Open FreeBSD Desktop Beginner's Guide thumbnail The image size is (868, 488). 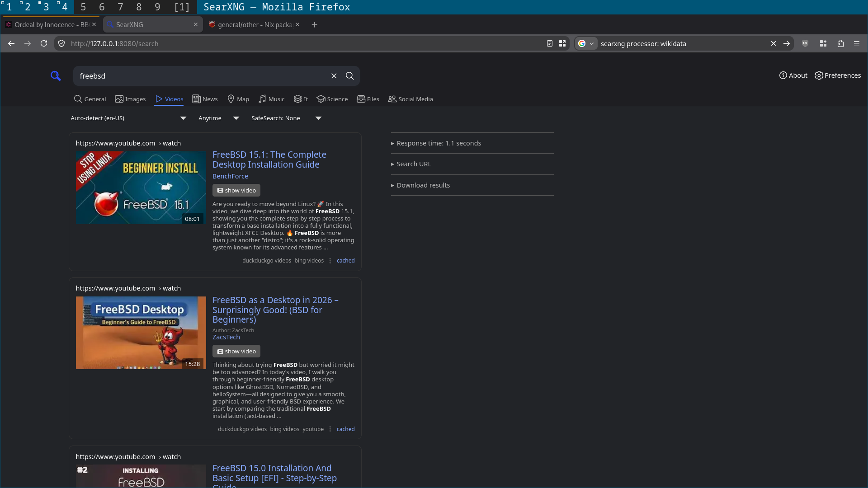[x=141, y=333]
